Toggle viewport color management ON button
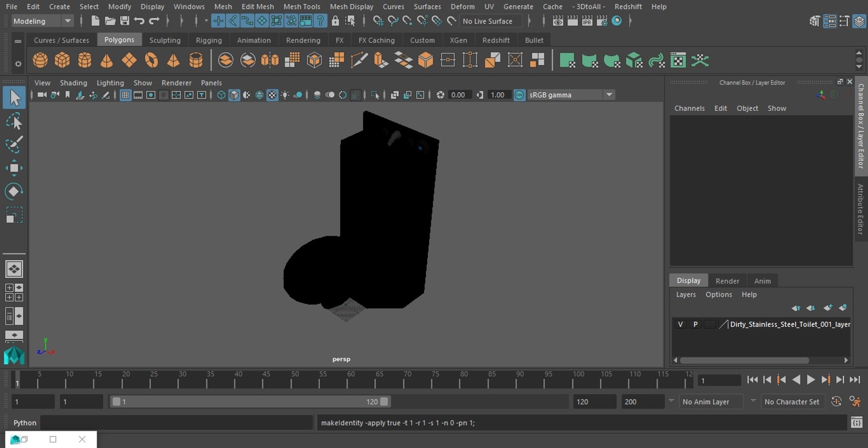Screen dimensions: 868x448 pos(519,95)
